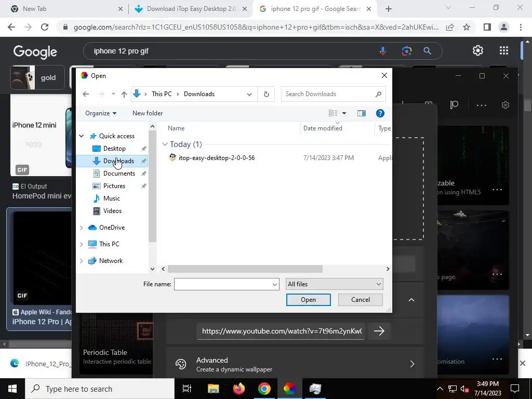
Task: Close the Open dialog with the X
Action: click(x=384, y=75)
